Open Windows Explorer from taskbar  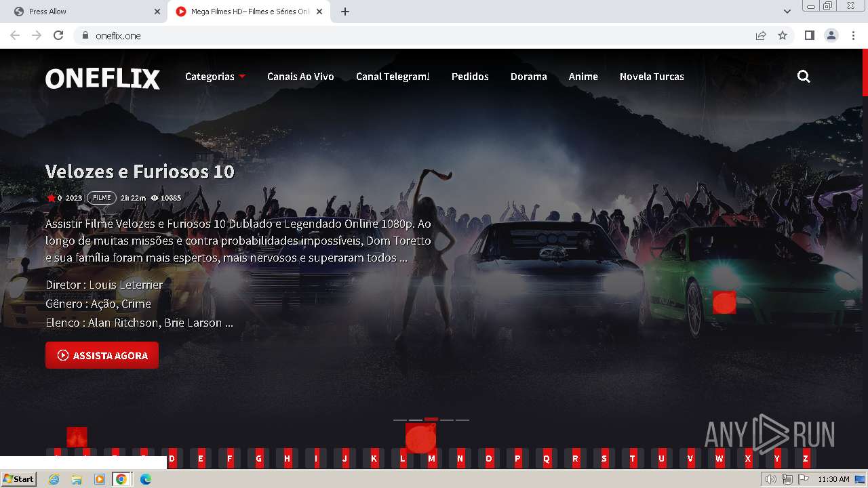point(77,479)
